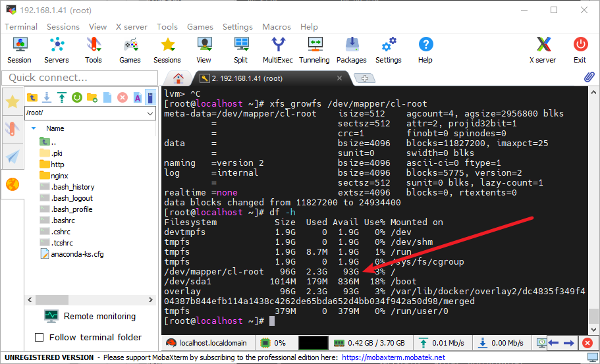
Task: Open the Session toolbar button
Action: (x=19, y=50)
